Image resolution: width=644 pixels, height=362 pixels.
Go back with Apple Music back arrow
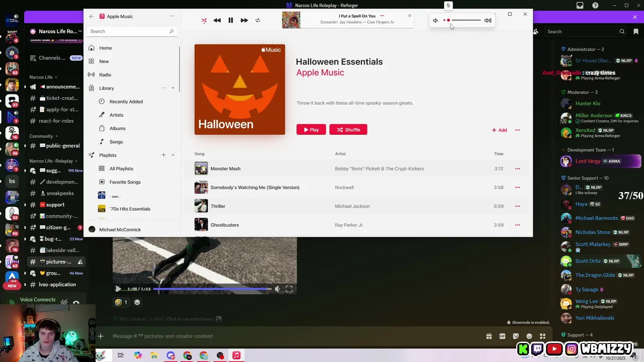tap(92, 16)
